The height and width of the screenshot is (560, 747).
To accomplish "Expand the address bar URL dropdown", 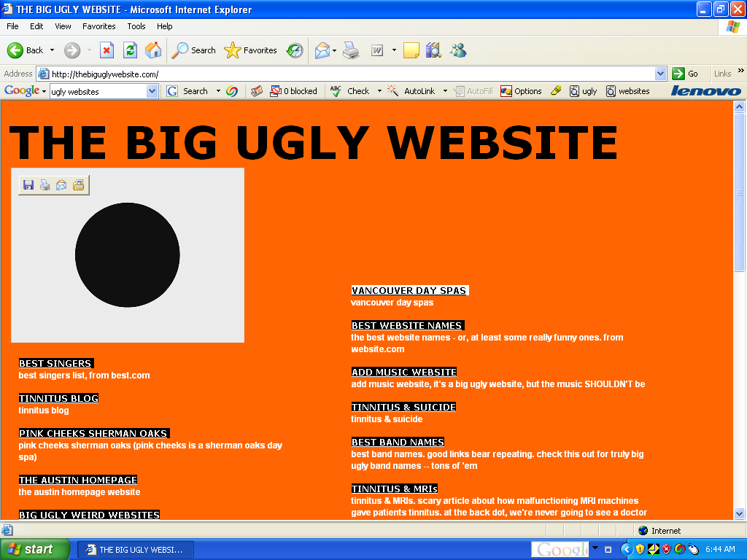I will (660, 74).
